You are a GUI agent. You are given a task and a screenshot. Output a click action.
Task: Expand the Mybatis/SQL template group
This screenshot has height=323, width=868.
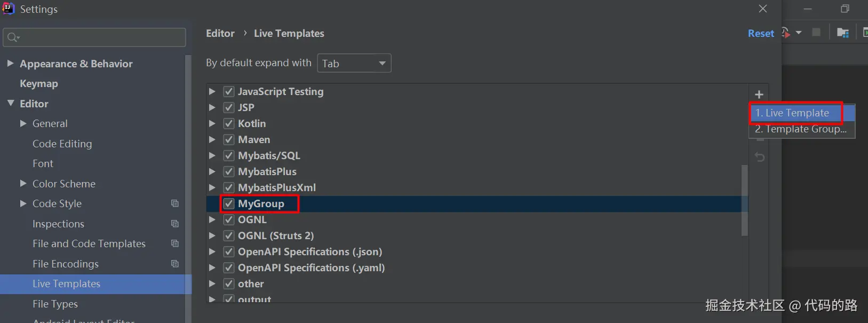tap(212, 155)
